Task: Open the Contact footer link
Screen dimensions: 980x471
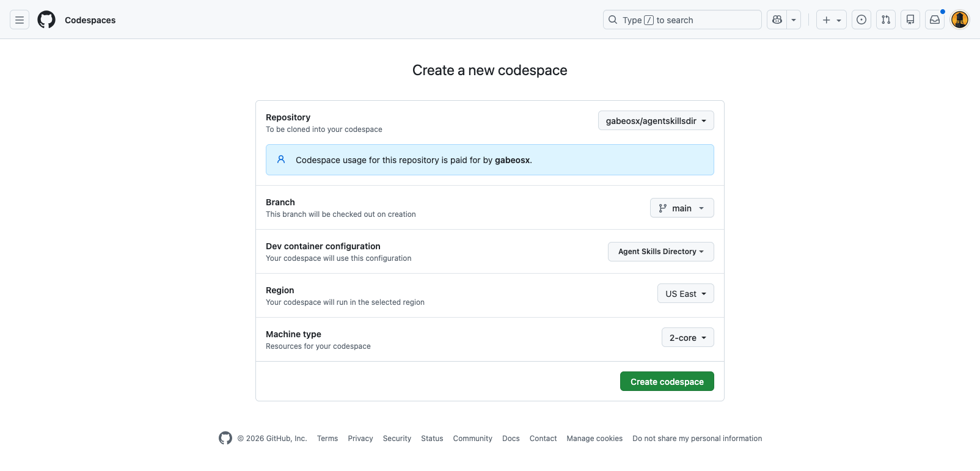Action: (543, 439)
